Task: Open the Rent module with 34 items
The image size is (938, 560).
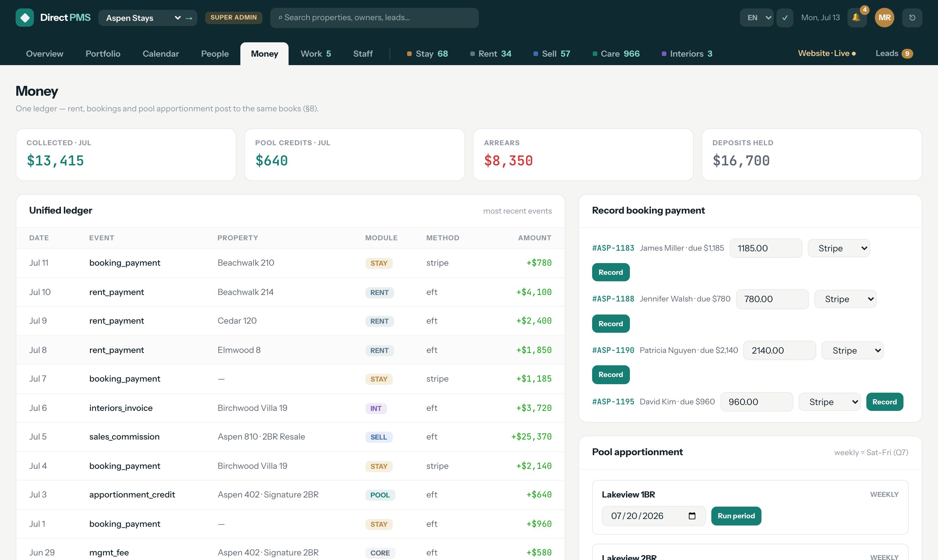Action: point(491,54)
